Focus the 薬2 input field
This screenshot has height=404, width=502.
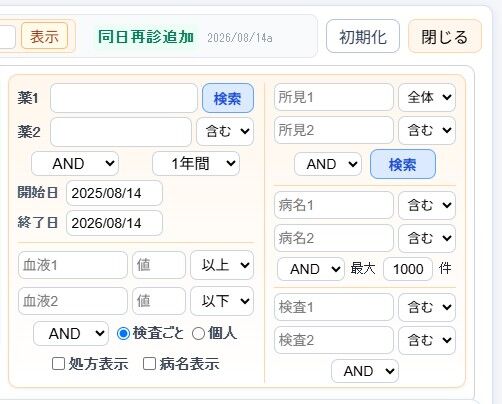click(121, 131)
